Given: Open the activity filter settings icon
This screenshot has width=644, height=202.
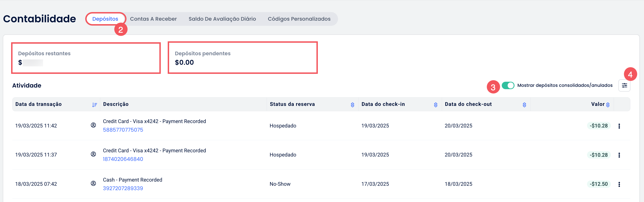Looking at the screenshot, I should click(x=624, y=85).
